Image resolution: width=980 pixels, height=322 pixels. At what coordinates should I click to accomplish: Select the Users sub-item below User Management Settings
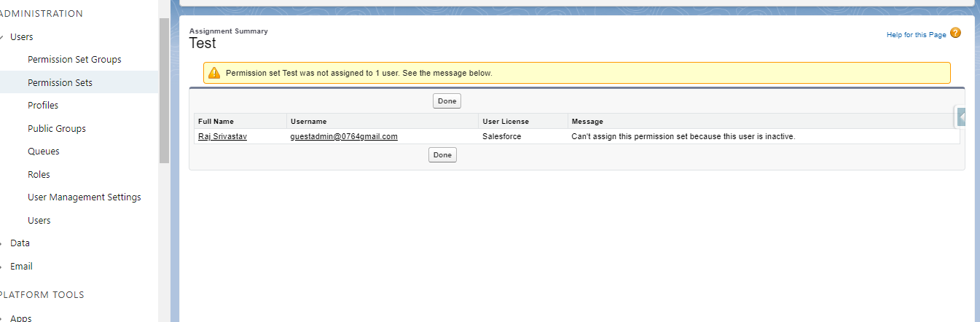click(39, 221)
